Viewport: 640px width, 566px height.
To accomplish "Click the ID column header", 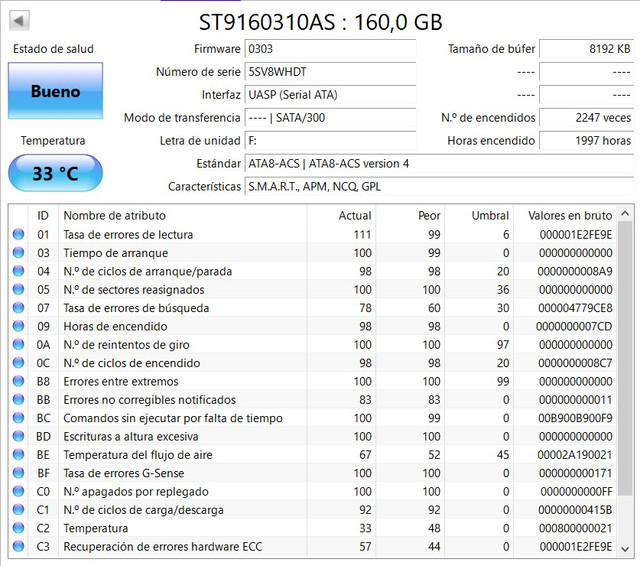I will pyautogui.click(x=43, y=215).
